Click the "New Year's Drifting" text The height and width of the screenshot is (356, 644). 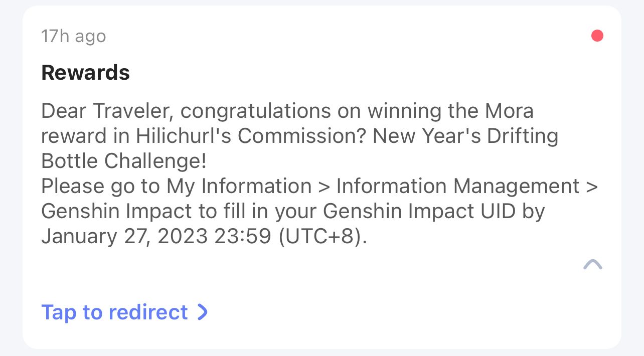coord(465,136)
